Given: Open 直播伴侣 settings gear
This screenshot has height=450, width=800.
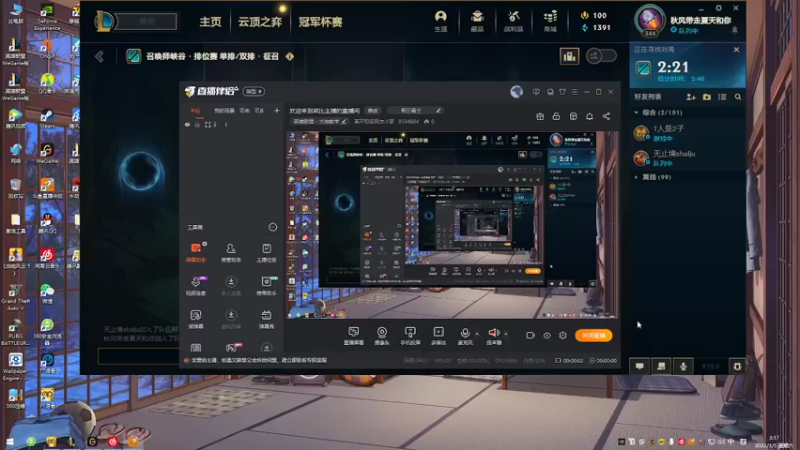Looking at the screenshot, I should (x=563, y=336).
